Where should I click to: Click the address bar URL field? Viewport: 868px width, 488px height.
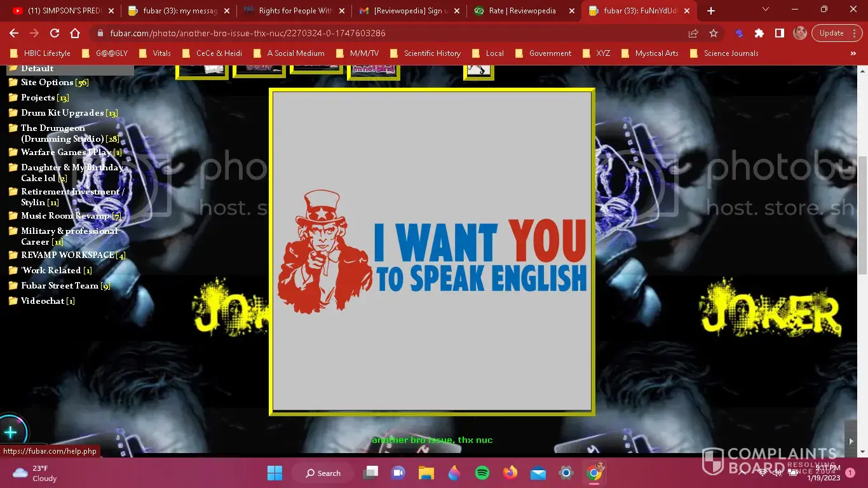click(381, 33)
